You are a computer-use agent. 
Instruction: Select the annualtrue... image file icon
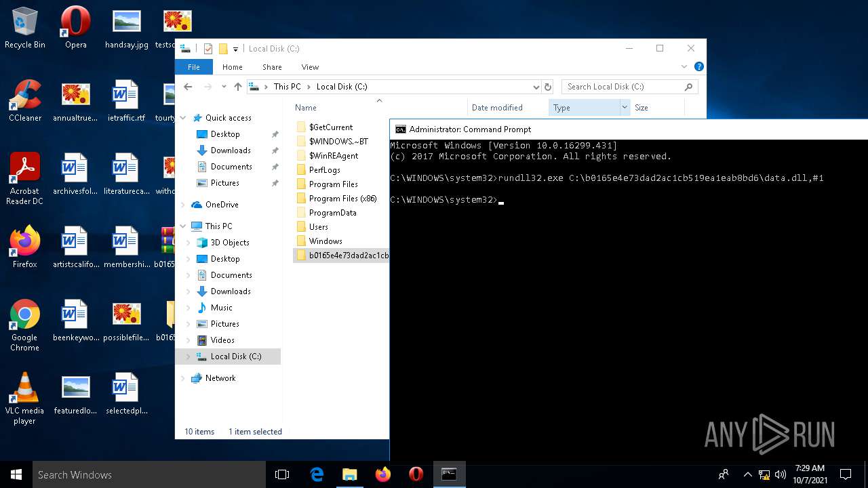pyautogui.click(x=76, y=100)
